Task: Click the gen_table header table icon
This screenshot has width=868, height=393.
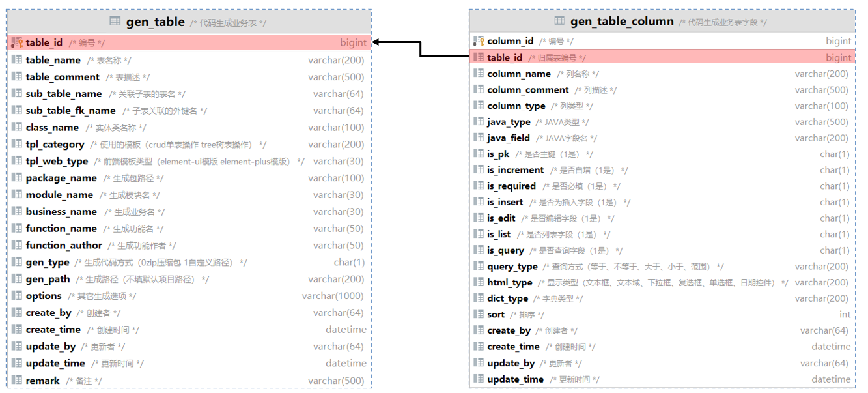Action: pyautogui.click(x=115, y=22)
